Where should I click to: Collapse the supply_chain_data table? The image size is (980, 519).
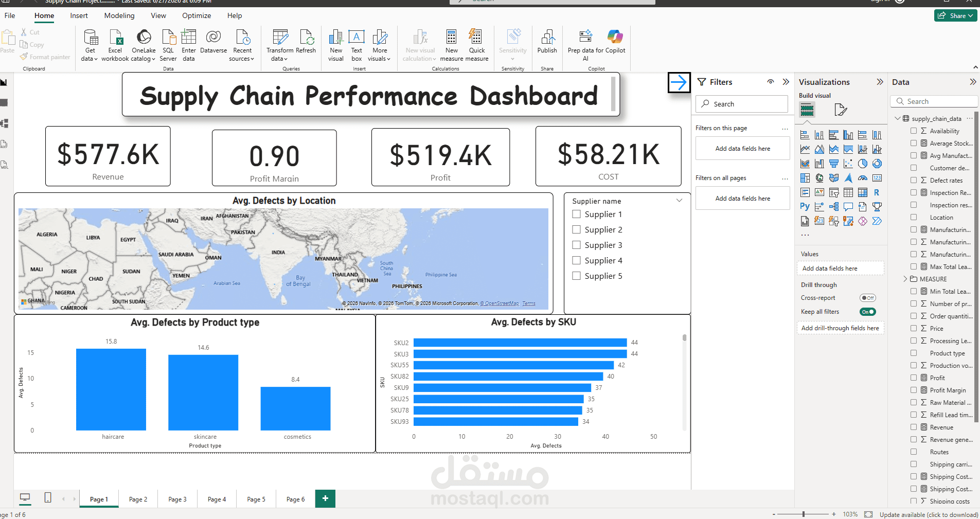[x=898, y=118]
